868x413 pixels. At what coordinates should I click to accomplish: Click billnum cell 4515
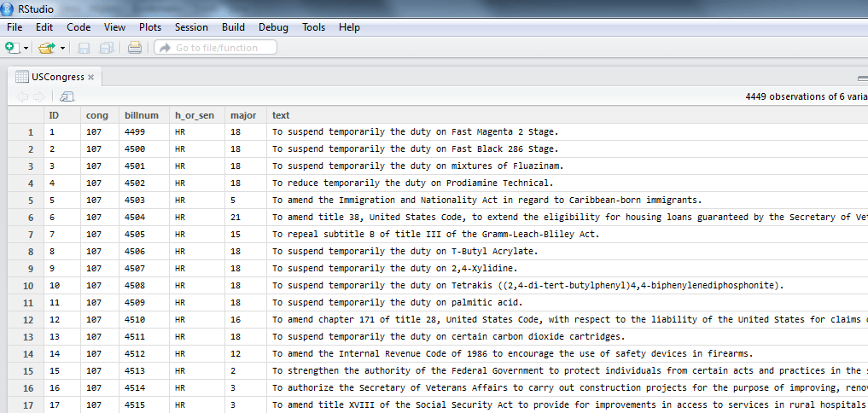(144, 404)
